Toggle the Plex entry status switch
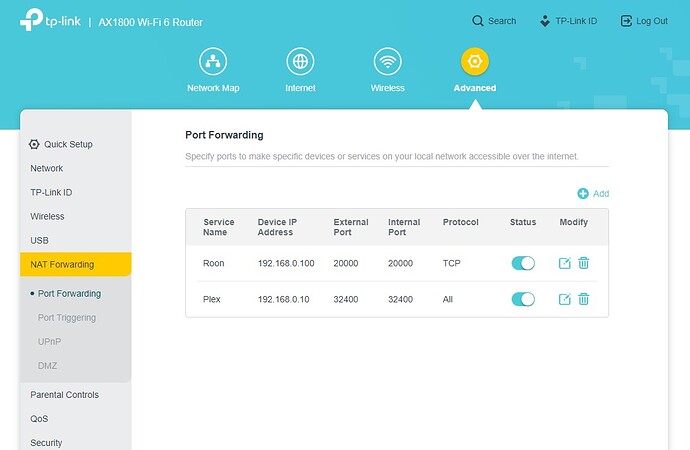The width and height of the screenshot is (690, 450). pos(523,299)
